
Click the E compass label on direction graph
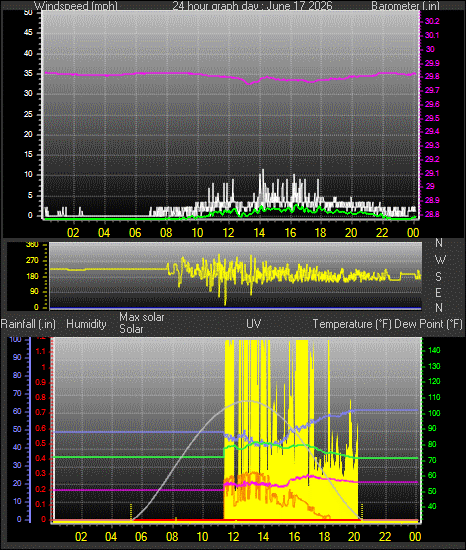point(438,292)
